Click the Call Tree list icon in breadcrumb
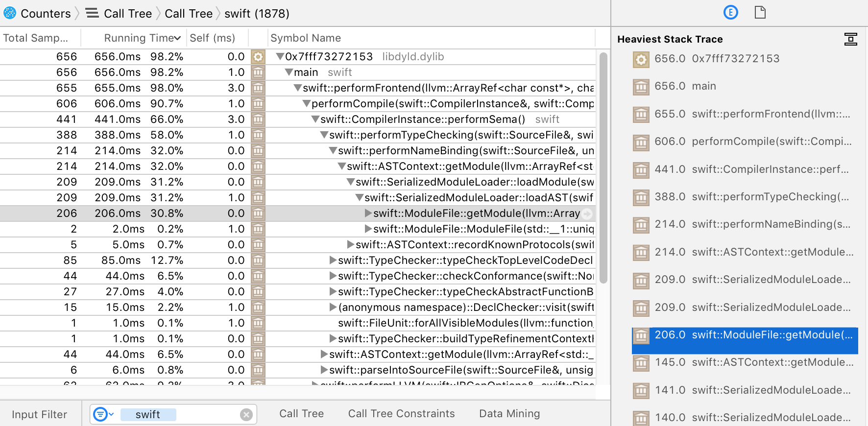This screenshot has height=426, width=868. pos(92,13)
